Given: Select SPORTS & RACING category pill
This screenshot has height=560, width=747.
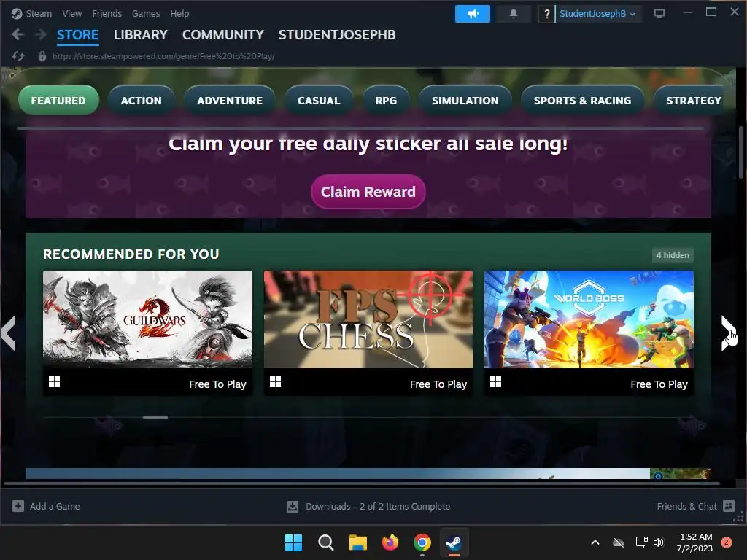Looking at the screenshot, I should click(582, 101).
